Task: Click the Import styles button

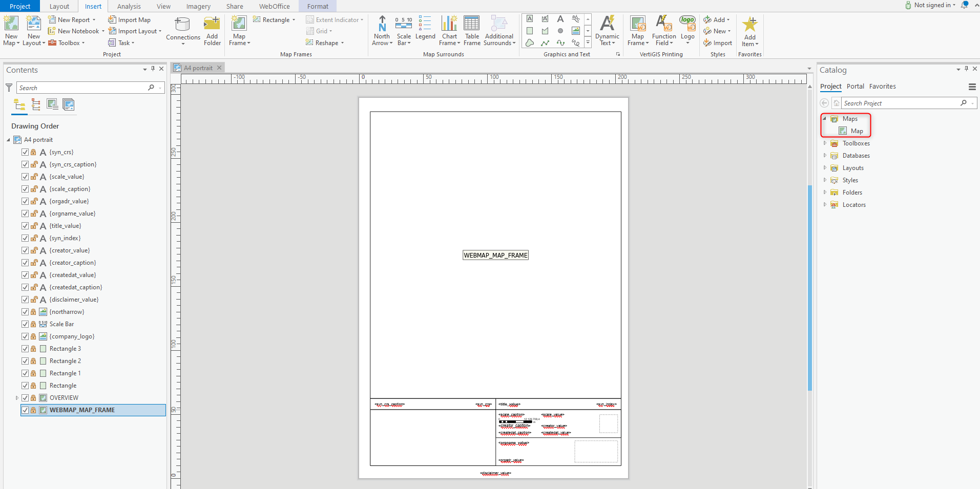Action: (718, 43)
